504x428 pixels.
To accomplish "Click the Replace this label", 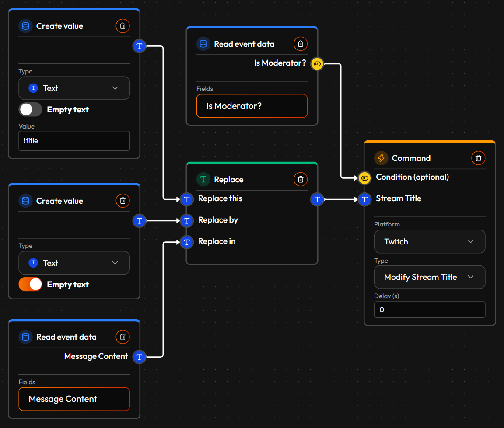I will point(220,198).
